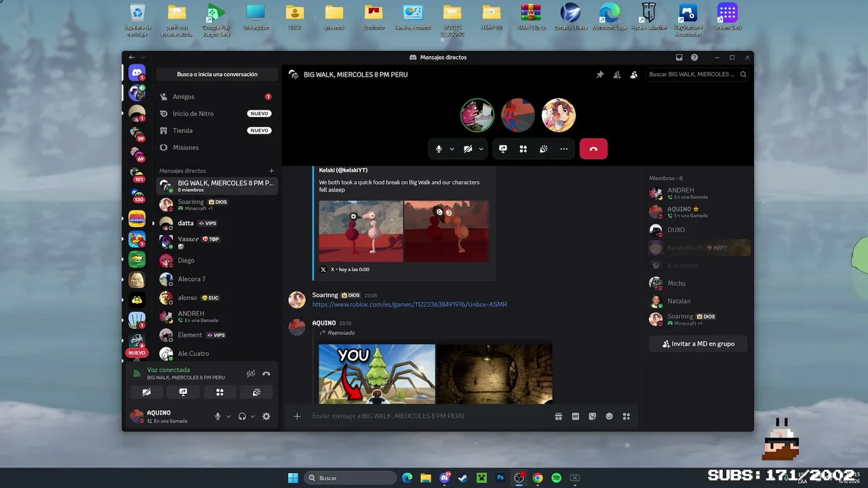Image resolution: width=868 pixels, height=488 pixels.
Task: Hang up with the red disconnect button
Action: tap(593, 149)
